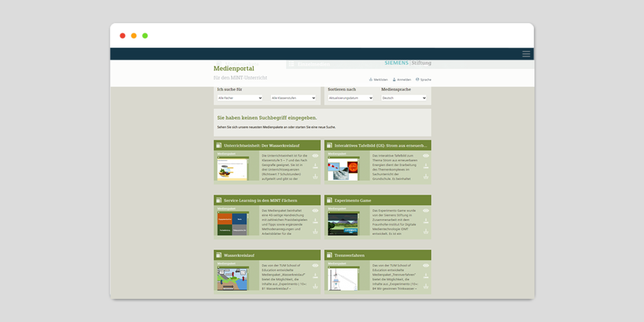Preview Trennverfahren via eye icon
Viewport: 644px width, 322px height.
tap(426, 266)
